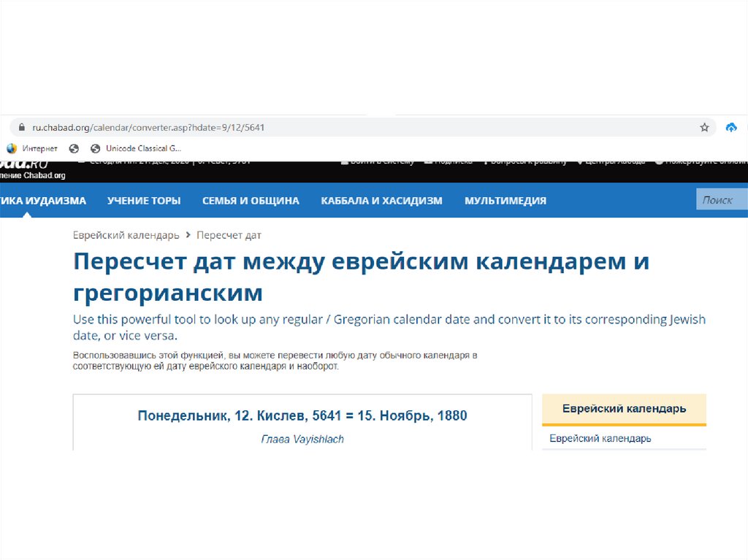Open МУЛЬТИМЕДИЯ menu
748x560 pixels.
[505, 201]
